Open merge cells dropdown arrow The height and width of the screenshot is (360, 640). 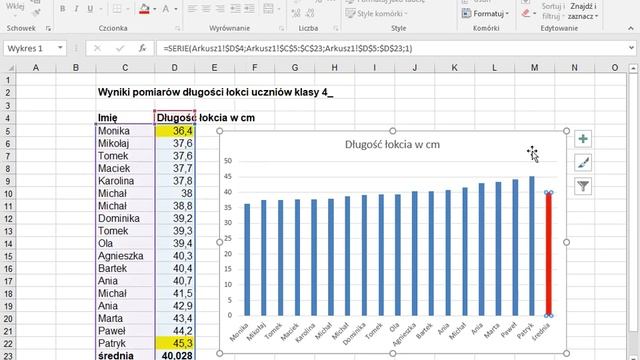[x=279, y=9]
